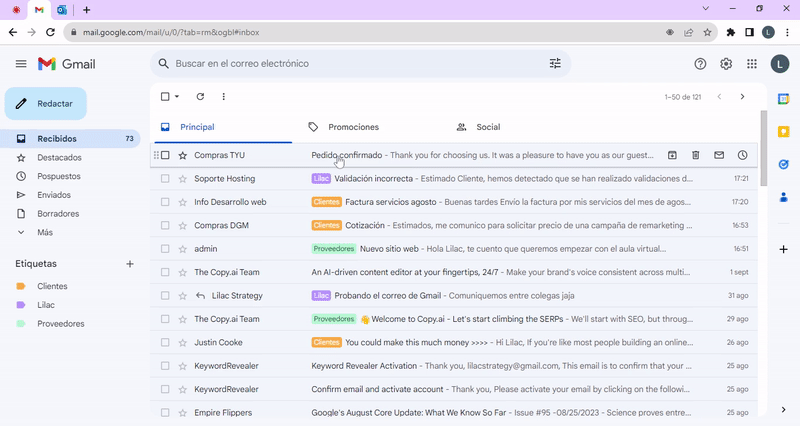Open the Pedido confirmado email
The height and width of the screenshot is (426, 800).
pyautogui.click(x=347, y=155)
